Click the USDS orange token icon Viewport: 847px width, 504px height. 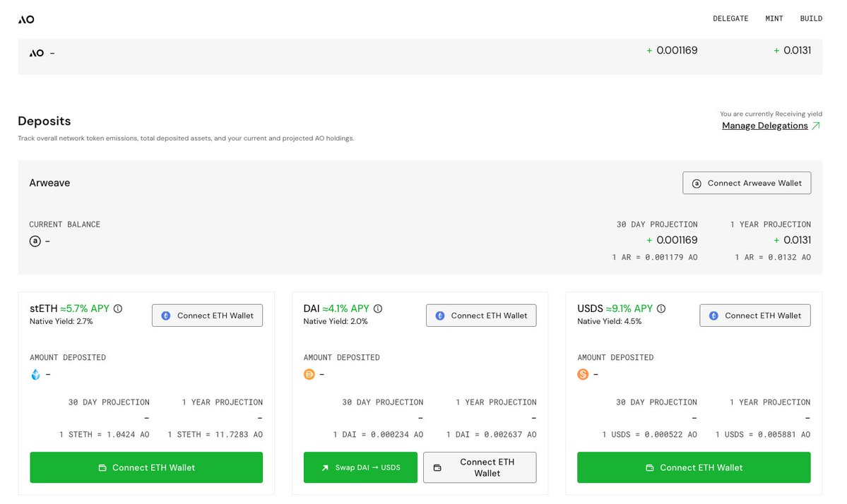pyautogui.click(x=583, y=375)
